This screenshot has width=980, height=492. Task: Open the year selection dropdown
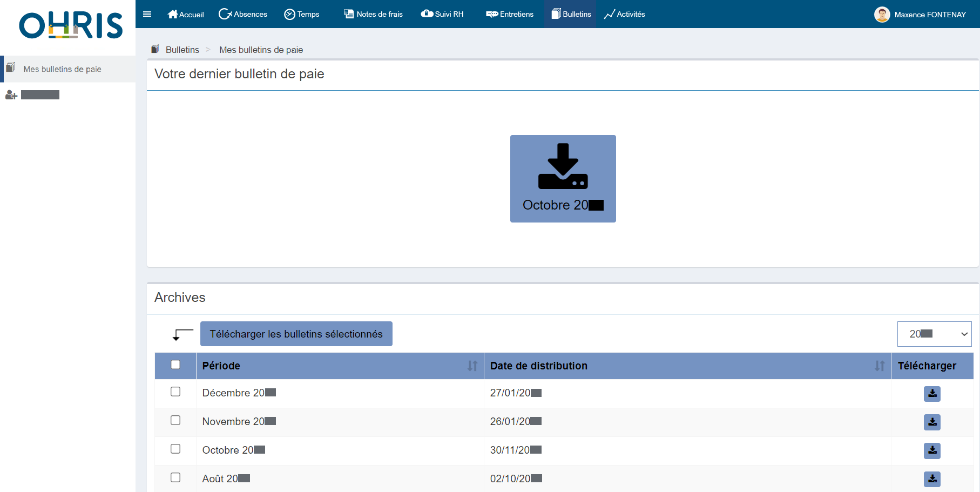tap(934, 334)
